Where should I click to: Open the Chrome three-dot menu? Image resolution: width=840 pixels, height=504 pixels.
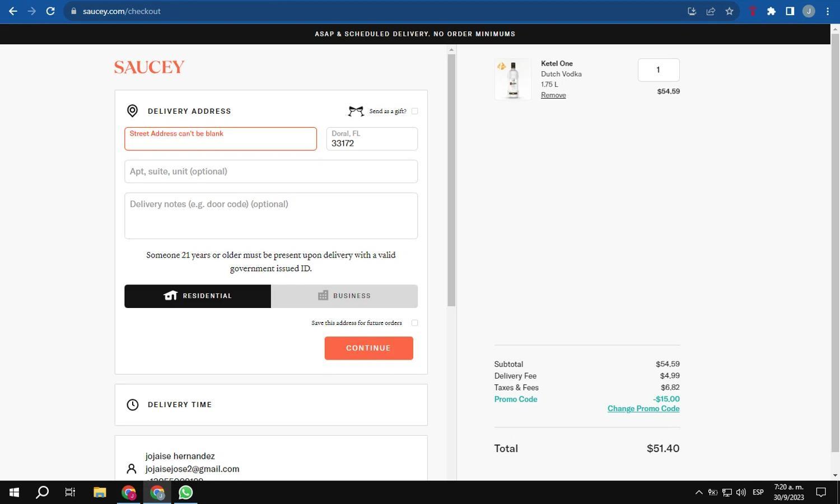828,11
